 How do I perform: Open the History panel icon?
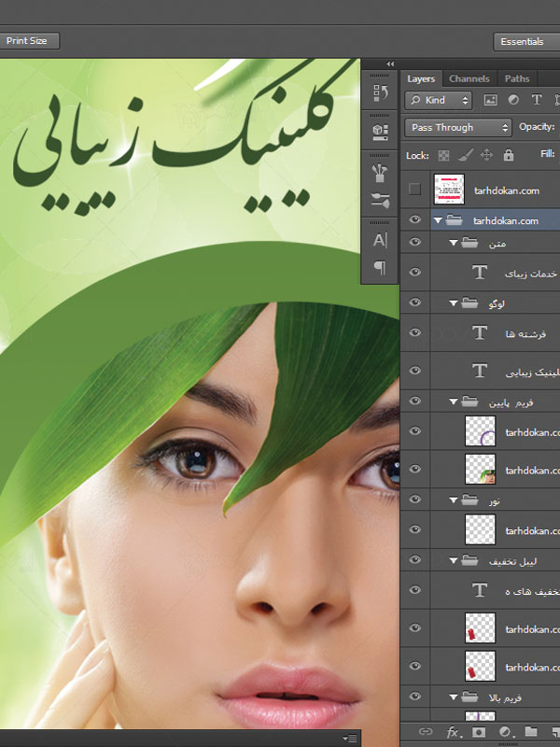380,92
